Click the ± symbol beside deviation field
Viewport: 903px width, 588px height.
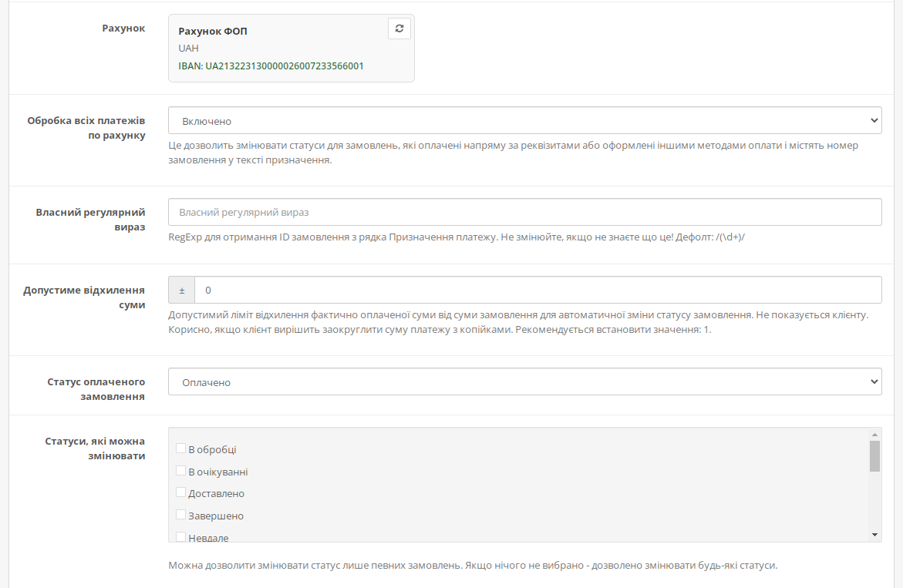coord(182,291)
